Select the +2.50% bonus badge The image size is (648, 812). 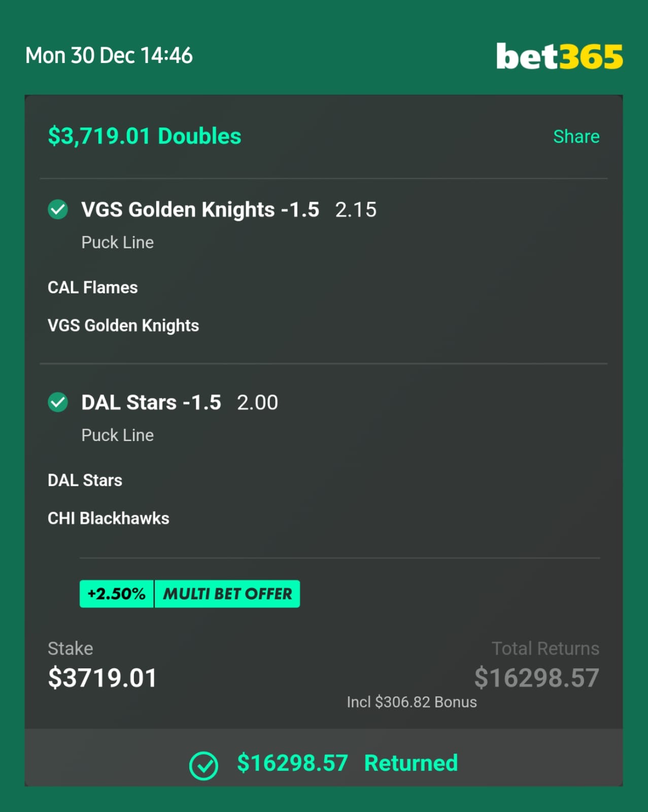coord(117,594)
